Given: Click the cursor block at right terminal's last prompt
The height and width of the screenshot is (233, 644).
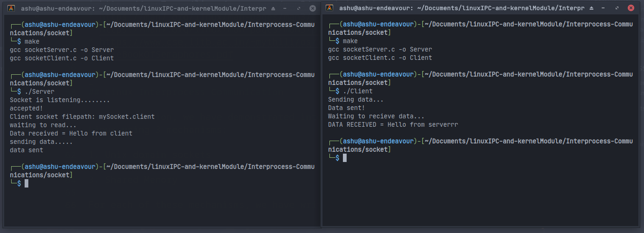Looking at the screenshot, I should pos(345,158).
